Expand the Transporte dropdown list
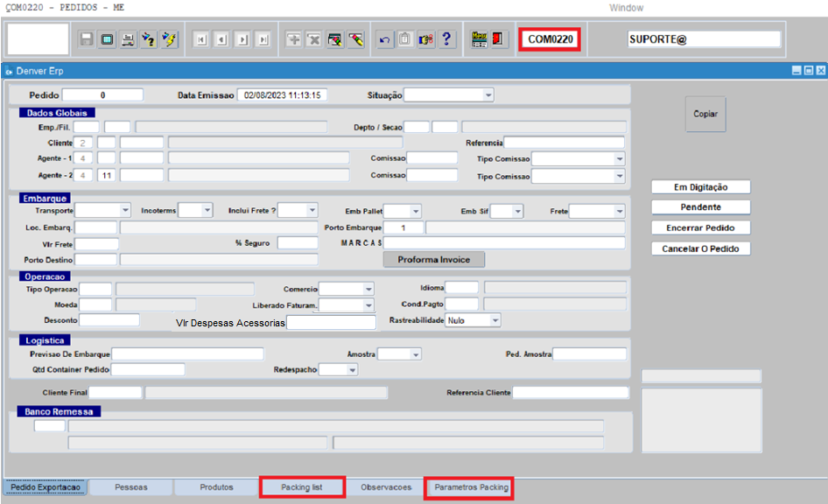The image size is (828, 504). point(125,211)
